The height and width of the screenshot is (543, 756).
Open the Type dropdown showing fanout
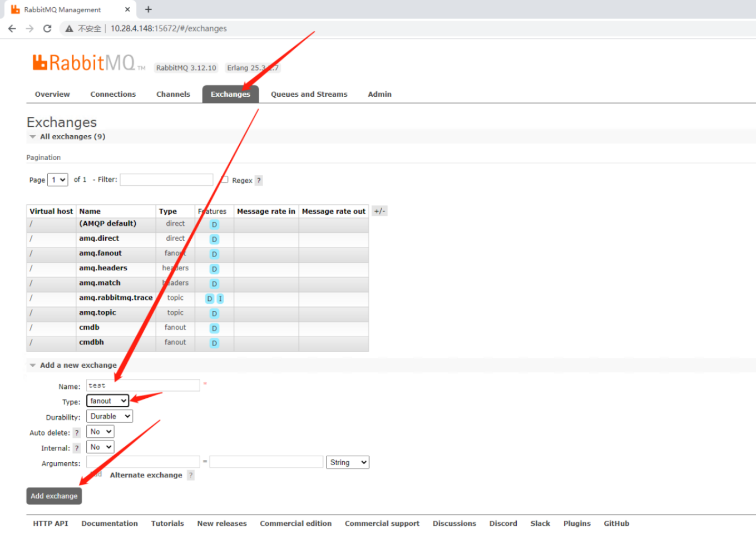[x=108, y=401]
